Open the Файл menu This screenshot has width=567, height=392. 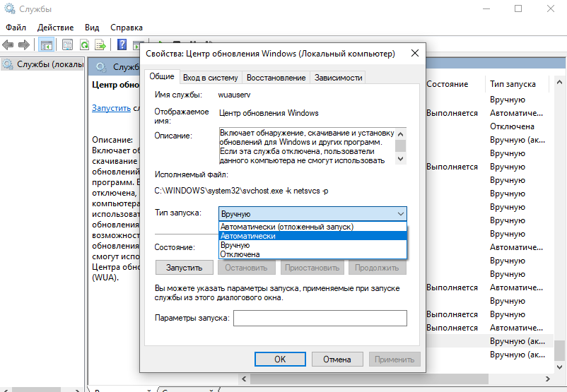click(x=16, y=28)
